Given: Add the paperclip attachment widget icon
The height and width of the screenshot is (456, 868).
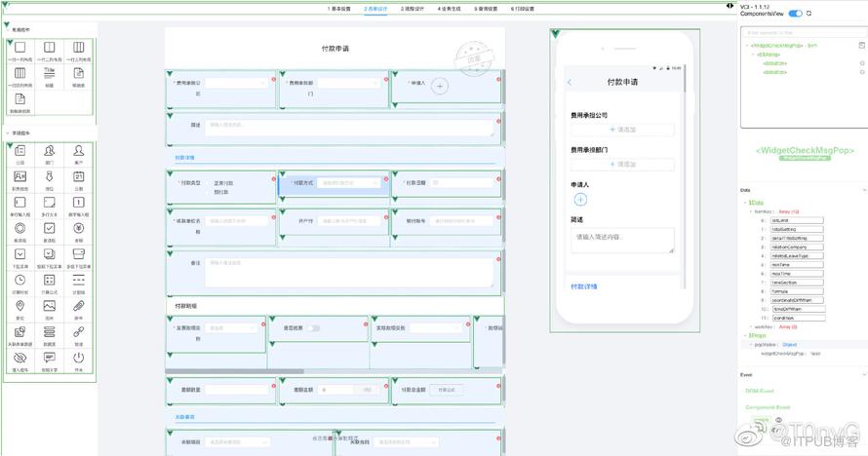Looking at the screenshot, I should point(79,306).
